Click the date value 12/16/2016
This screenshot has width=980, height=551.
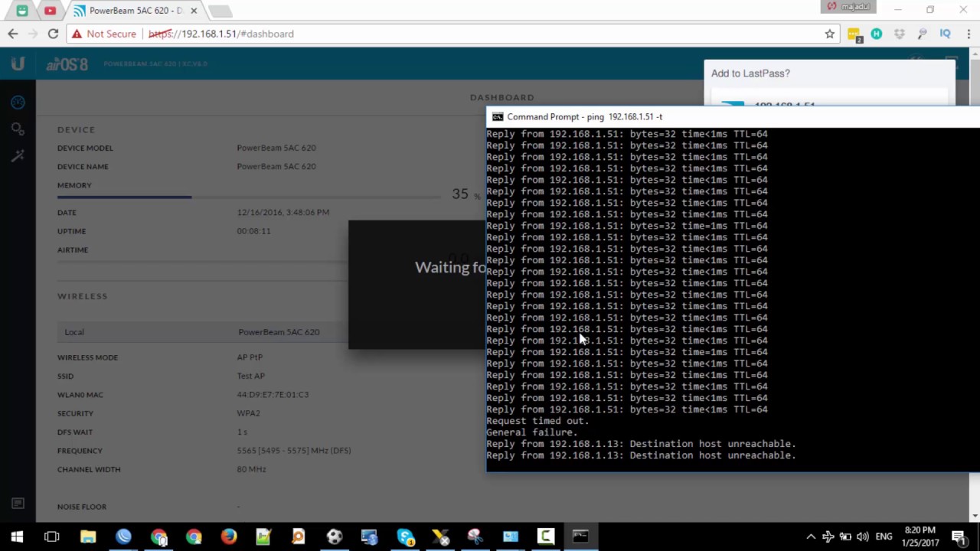[283, 212]
